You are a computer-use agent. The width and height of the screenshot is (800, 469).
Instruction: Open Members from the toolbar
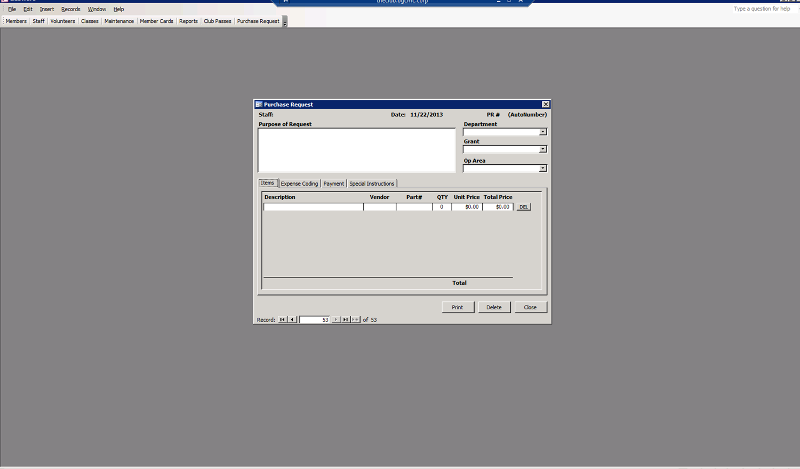click(x=16, y=21)
